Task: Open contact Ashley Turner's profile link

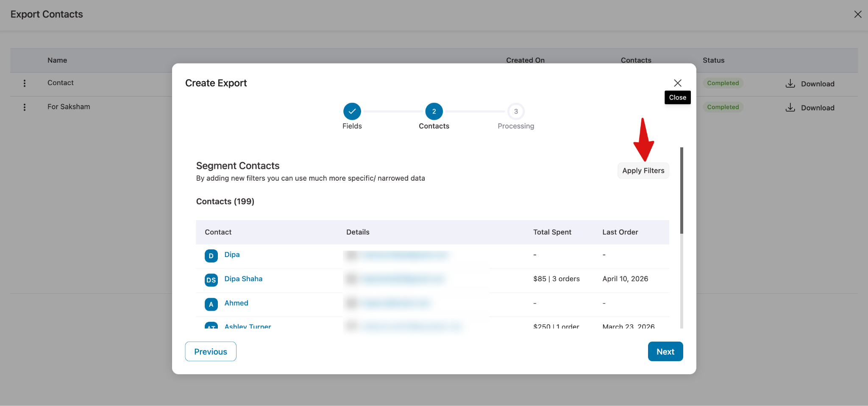Action: click(x=248, y=326)
